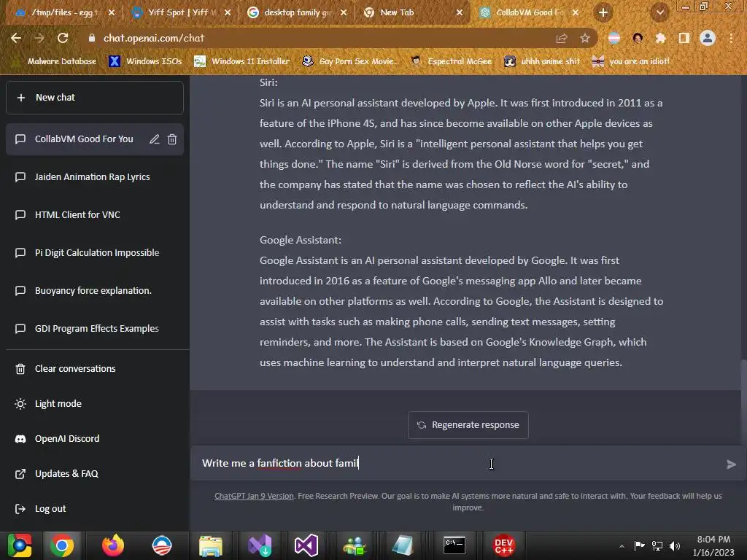
Task: Click the face avatar extension icon
Action: point(638,38)
